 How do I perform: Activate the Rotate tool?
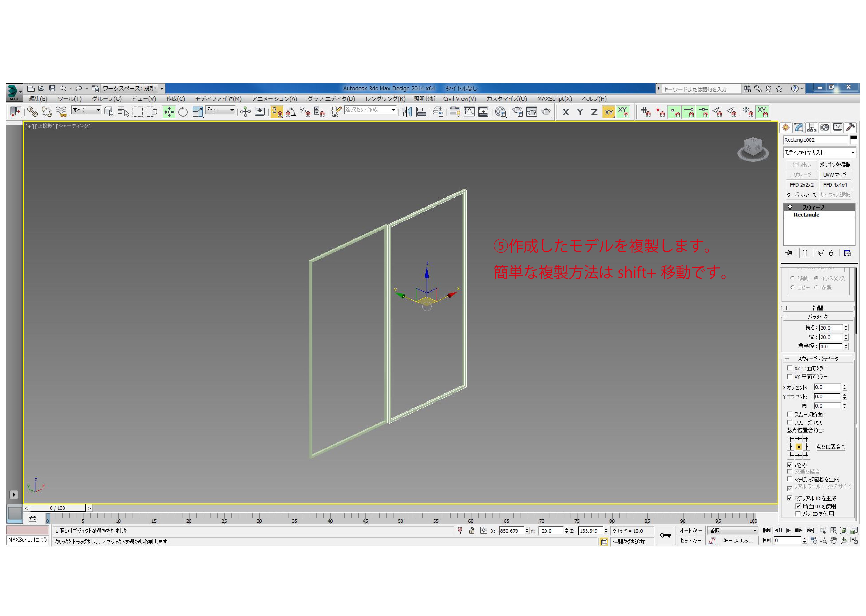pos(183,112)
